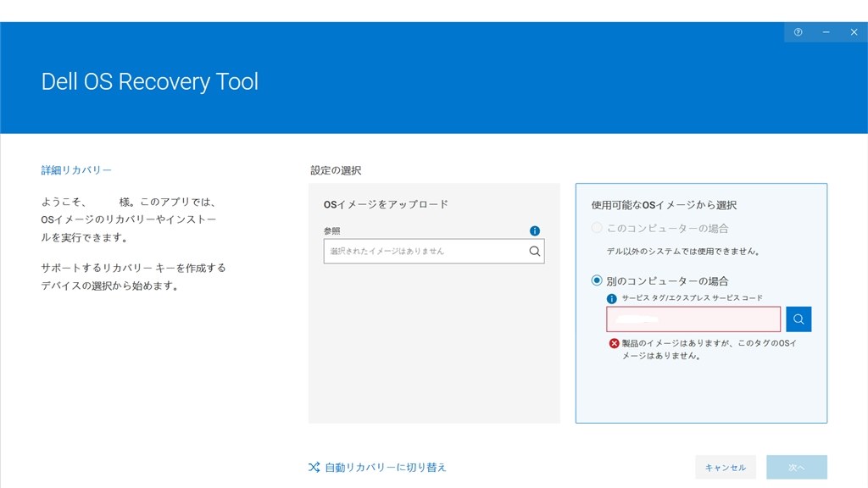Click the デル以外のシステムでは使用できません text
Image resolution: width=868 pixels, height=488 pixels.
click(683, 251)
